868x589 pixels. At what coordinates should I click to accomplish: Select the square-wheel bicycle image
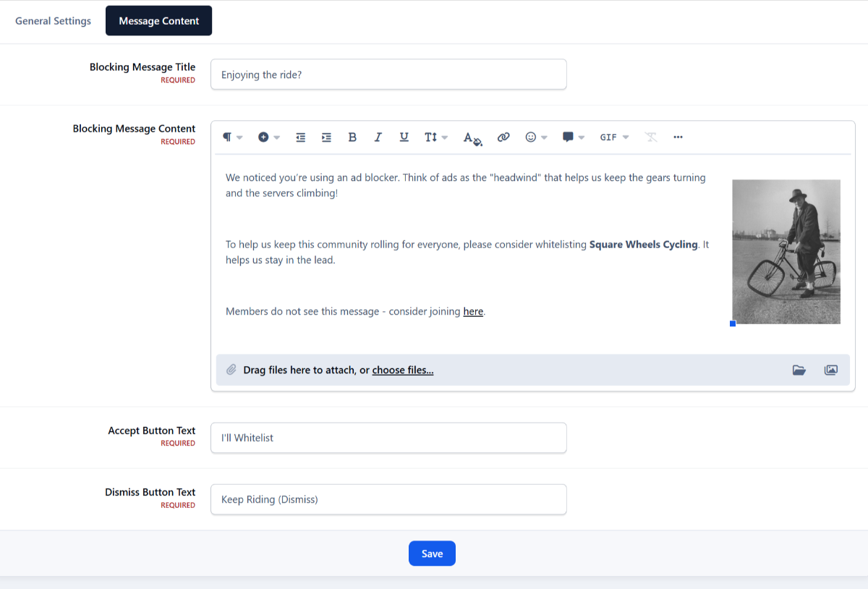pyautogui.click(x=786, y=252)
